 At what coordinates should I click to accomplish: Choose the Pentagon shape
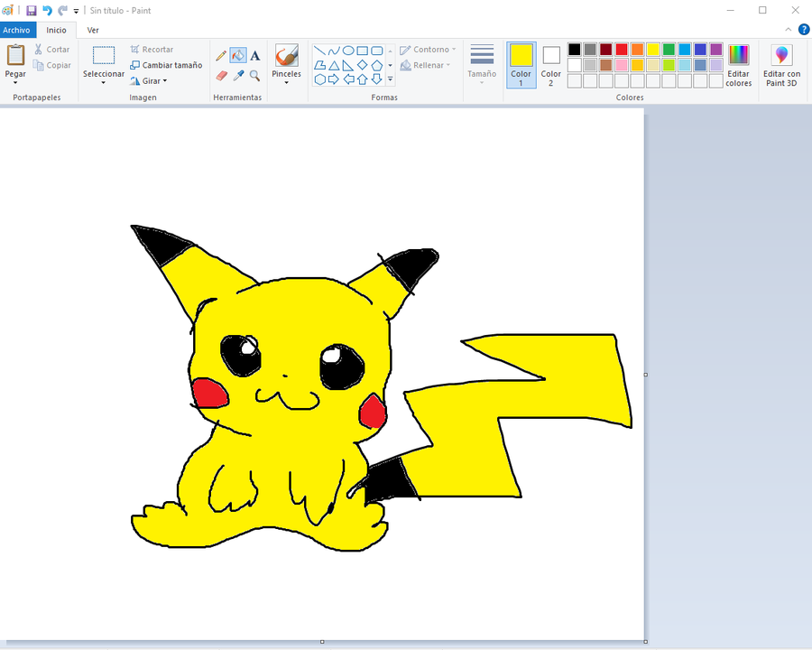pos(377,65)
